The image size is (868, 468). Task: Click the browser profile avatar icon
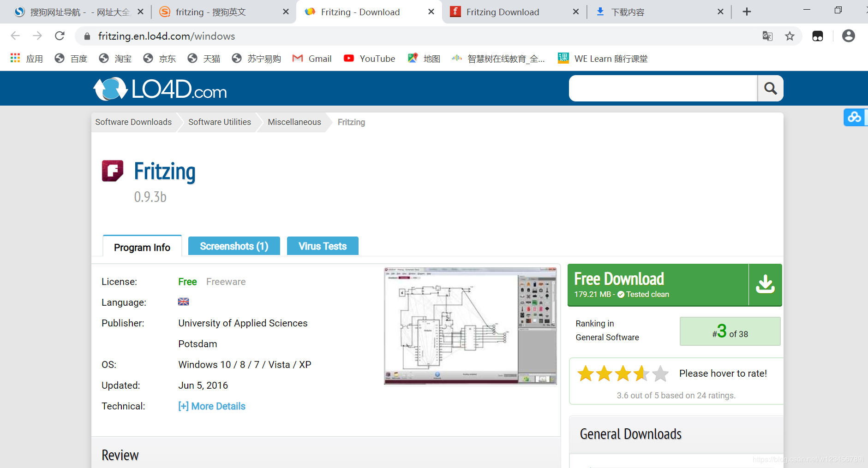click(848, 36)
